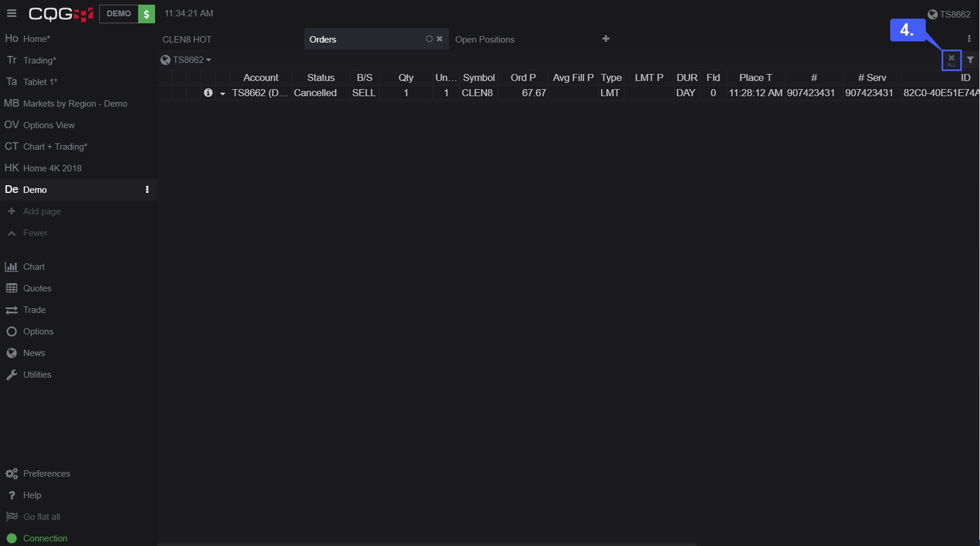Switch to the CLEN8 HOT tab

pyautogui.click(x=187, y=40)
